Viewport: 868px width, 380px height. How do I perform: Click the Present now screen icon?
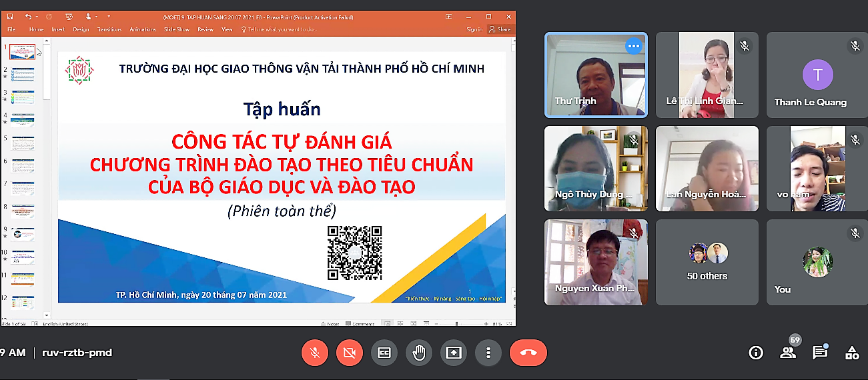click(454, 353)
